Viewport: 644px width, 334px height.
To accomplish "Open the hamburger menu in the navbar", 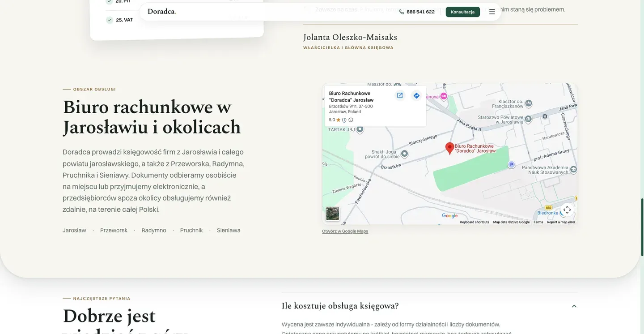I will 492,12.
